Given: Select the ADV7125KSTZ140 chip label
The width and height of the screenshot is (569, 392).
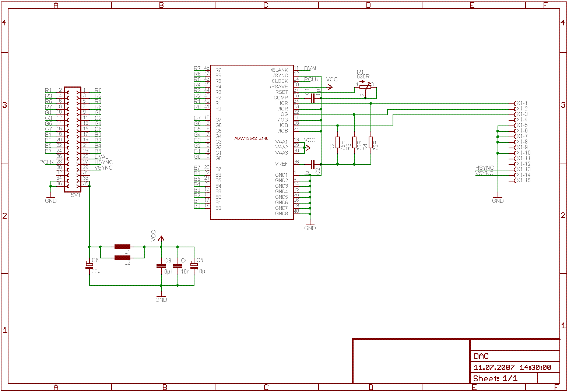Looking at the screenshot, I should pos(252,139).
